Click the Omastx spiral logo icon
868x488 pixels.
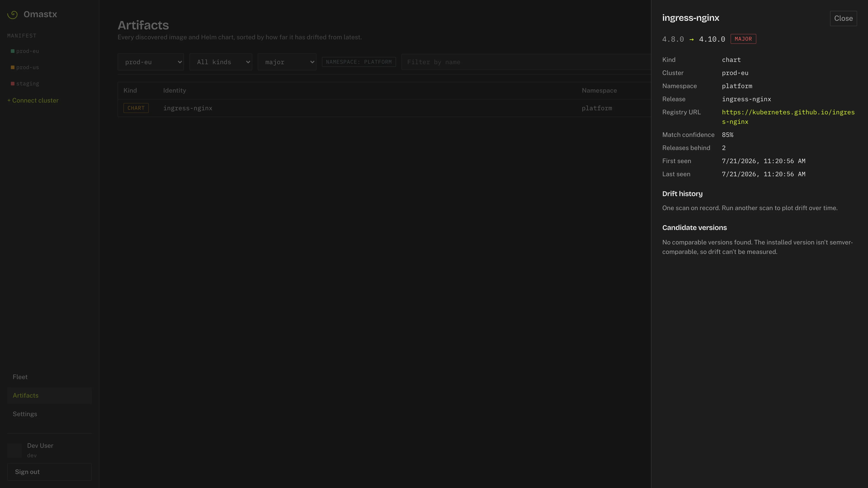[12, 14]
